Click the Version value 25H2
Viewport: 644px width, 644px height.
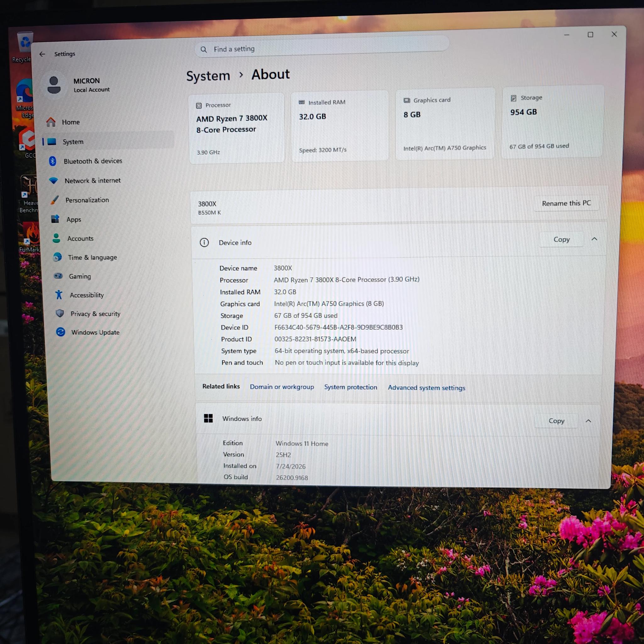(x=283, y=455)
